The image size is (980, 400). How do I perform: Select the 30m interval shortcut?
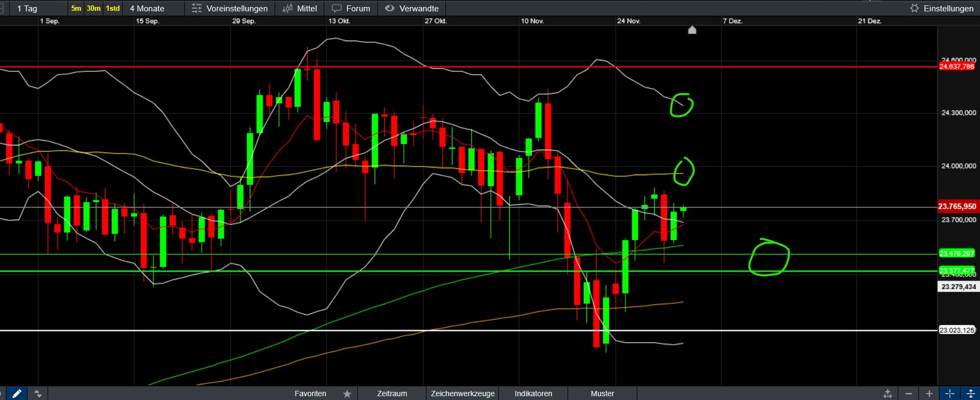[x=94, y=8]
